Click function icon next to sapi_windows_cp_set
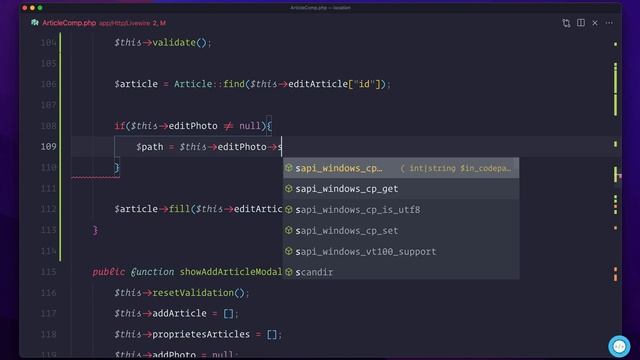This screenshot has height=360, width=640. point(289,230)
